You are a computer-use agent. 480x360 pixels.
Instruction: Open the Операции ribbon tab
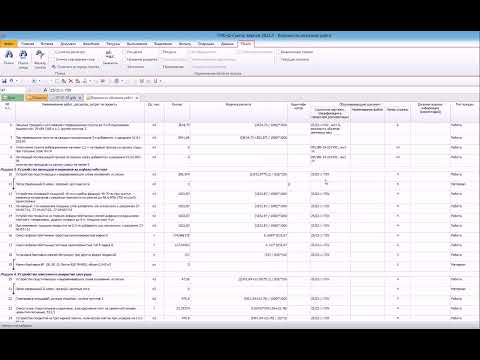(206, 44)
